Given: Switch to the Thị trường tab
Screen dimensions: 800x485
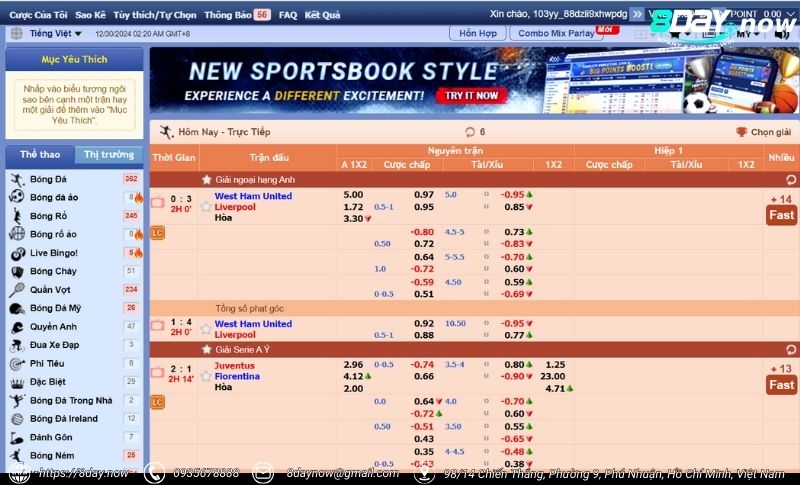Looking at the screenshot, I should pos(109,155).
